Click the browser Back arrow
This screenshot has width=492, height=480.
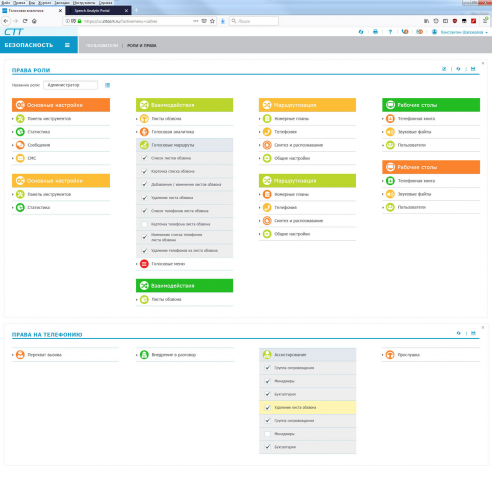(6, 21)
